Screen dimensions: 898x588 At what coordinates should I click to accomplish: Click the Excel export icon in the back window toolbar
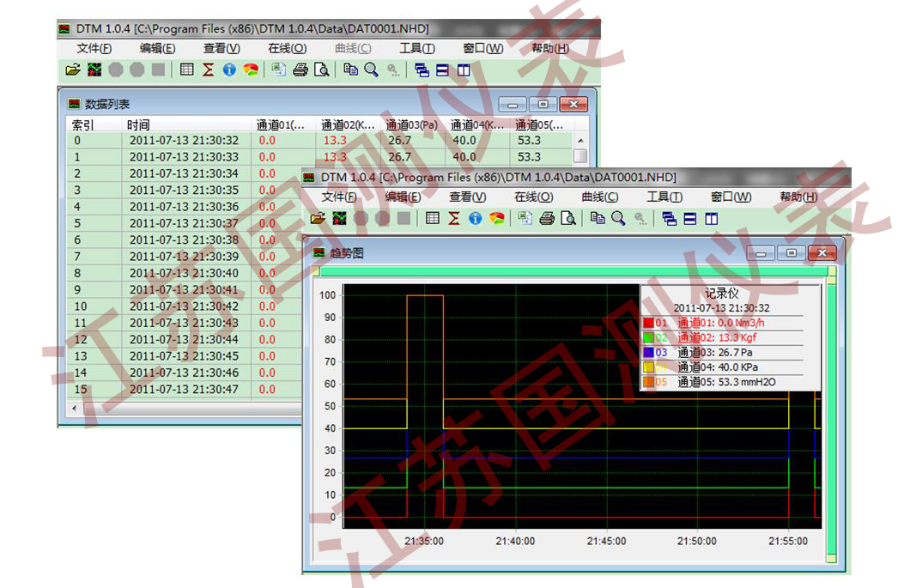click(279, 70)
